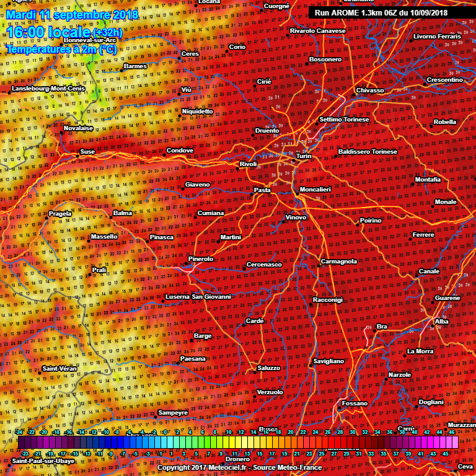Click the Luserna San Giovanni label
This screenshot has width=476, height=476.
click(x=198, y=297)
